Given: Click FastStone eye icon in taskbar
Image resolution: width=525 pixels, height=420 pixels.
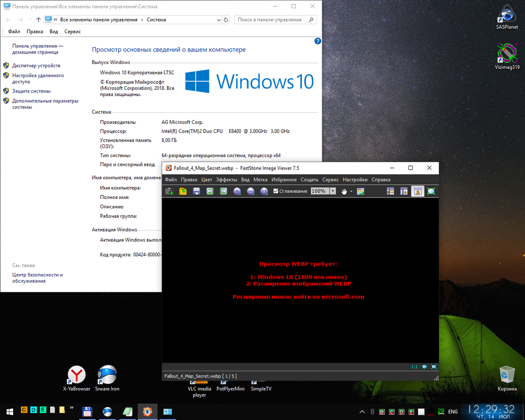Looking at the screenshot, I should 148,412.
